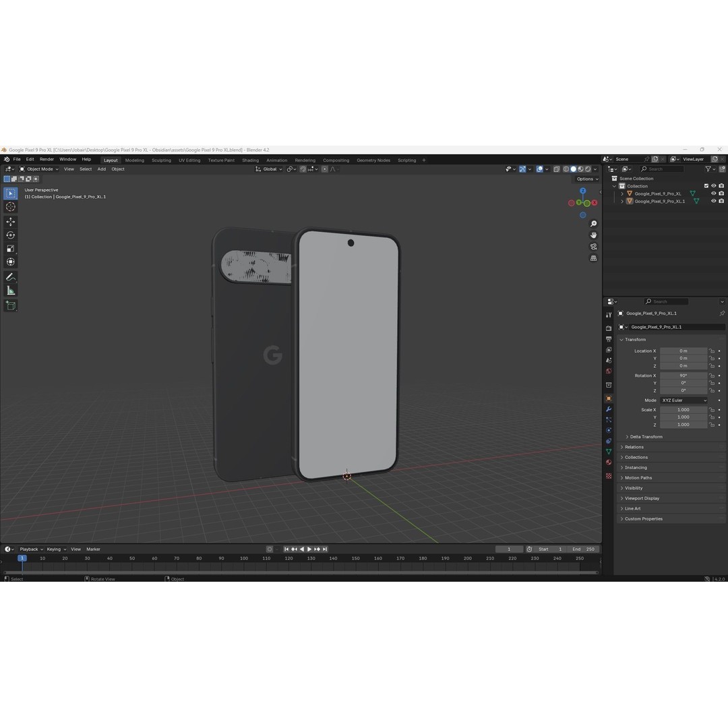Toggle lock on Location X
The image size is (728, 728).
[x=712, y=351]
